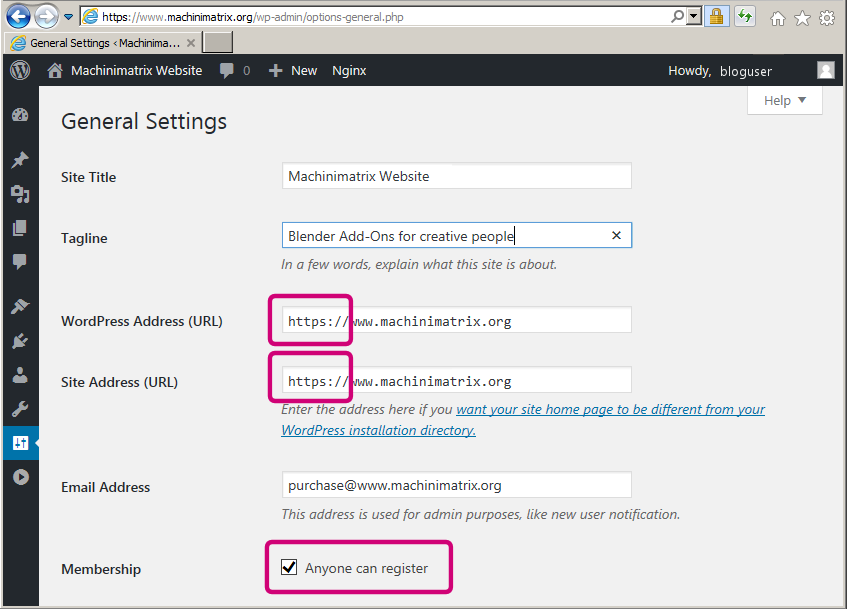Open the comments bubble in admin bar
The image size is (847, 609).
pos(227,71)
